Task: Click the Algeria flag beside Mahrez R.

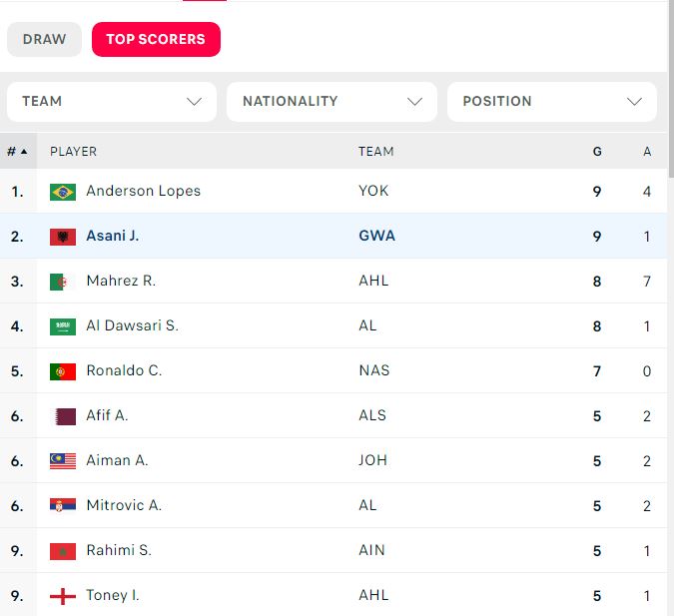Action: pyautogui.click(x=63, y=282)
